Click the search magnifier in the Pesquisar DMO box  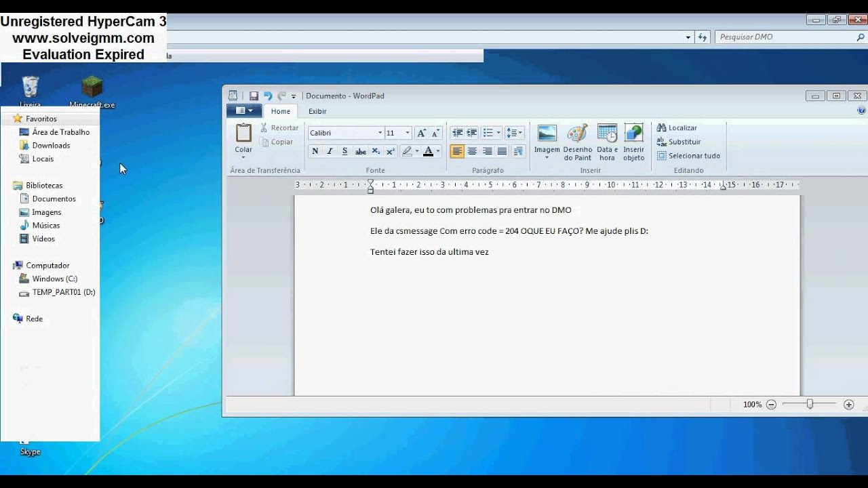tap(861, 37)
